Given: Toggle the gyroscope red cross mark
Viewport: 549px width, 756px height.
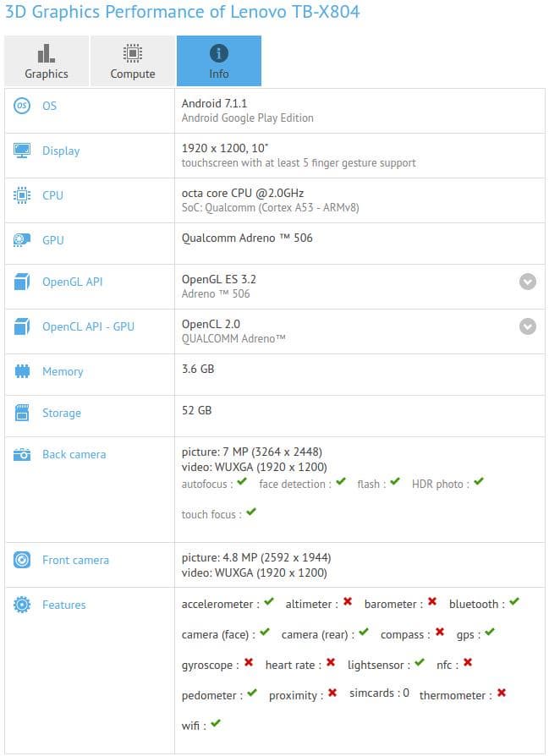Looking at the screenshot, I should click(248, 665).
